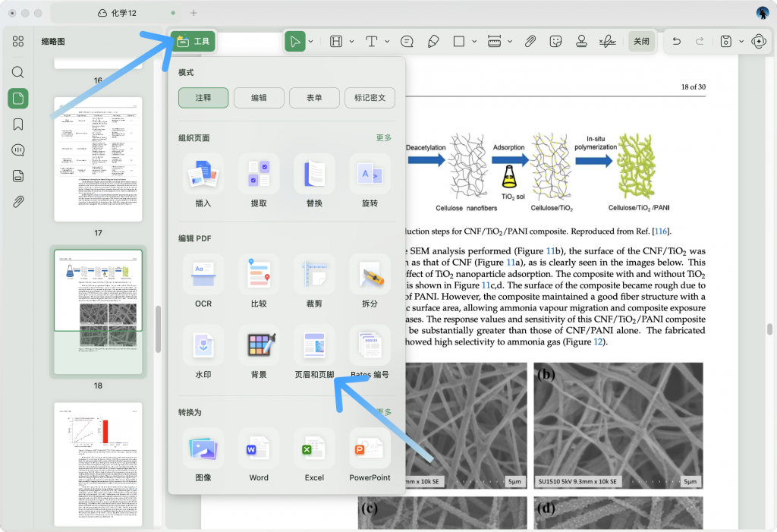Image resolution: width=777 pixels, height=532 pixels.
Task: Toggle the thumbnails sidebar panel
Action: 18,98
